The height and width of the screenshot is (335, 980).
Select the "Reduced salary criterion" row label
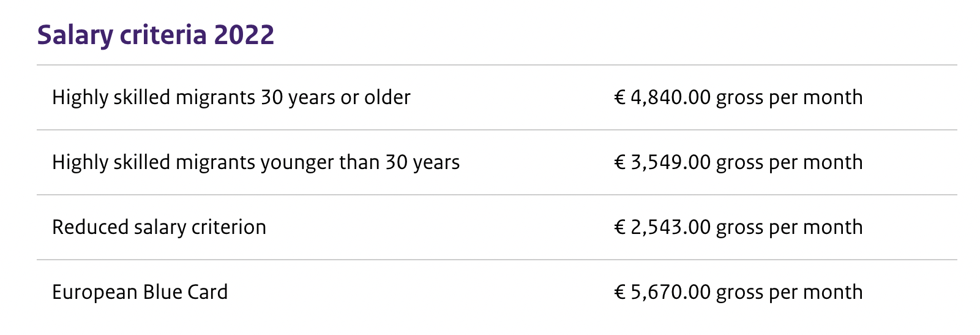click(x=159, y=227)
